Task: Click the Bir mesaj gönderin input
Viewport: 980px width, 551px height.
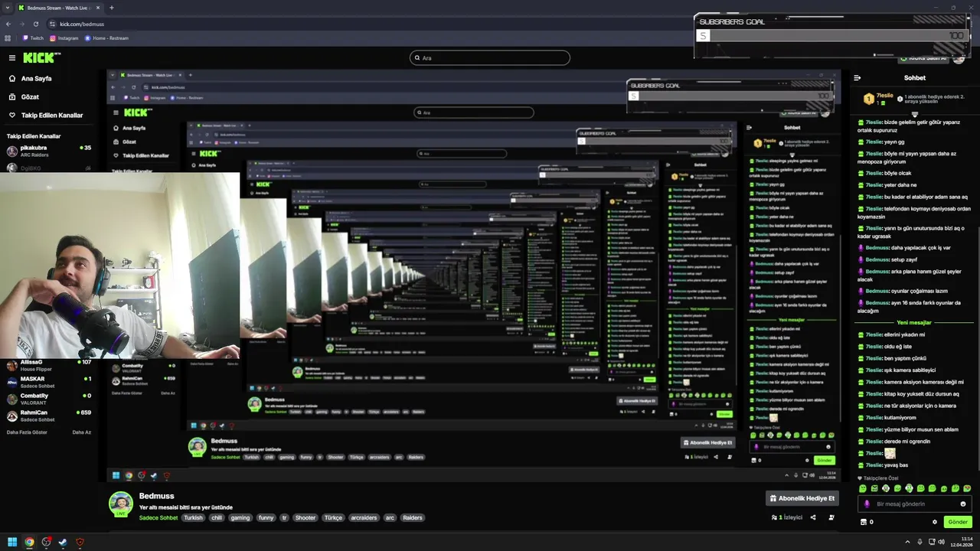Action: pyautogui.click(x=915, y=504)
